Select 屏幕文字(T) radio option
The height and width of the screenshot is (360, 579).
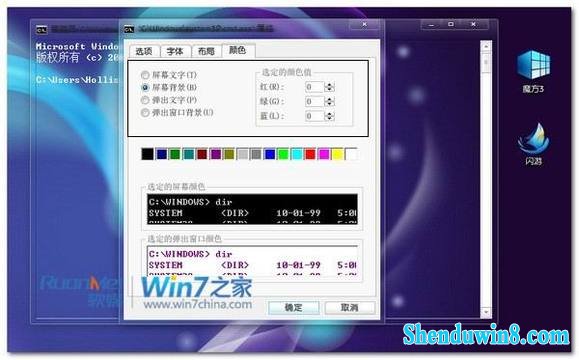pyautogui.click(x=145, y=75)
